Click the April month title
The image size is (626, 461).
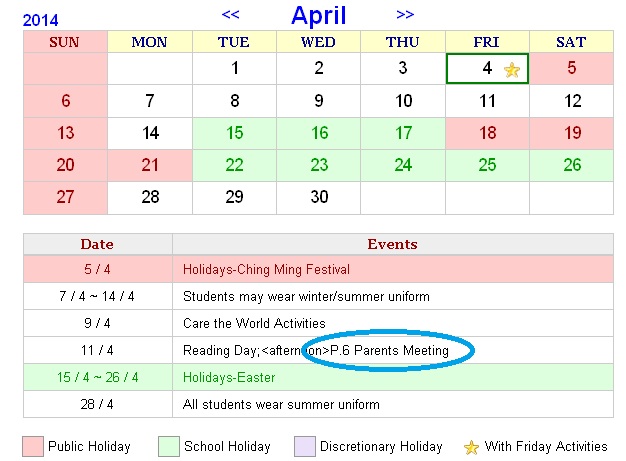point(319,15)
